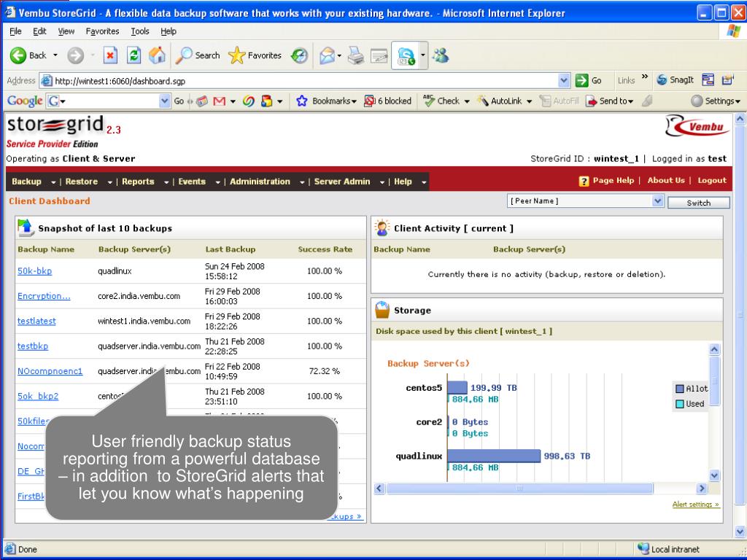Click the Messenger people icon
Viewport: 747px width, 560px height.
tap(441, 55)
